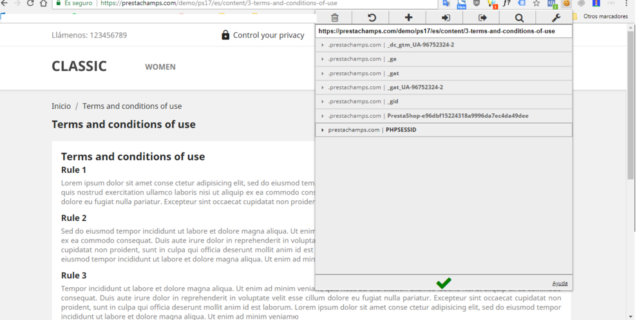The image size is (644, 320).
Task: Click the Rule 1 heading
Action: 73,169
